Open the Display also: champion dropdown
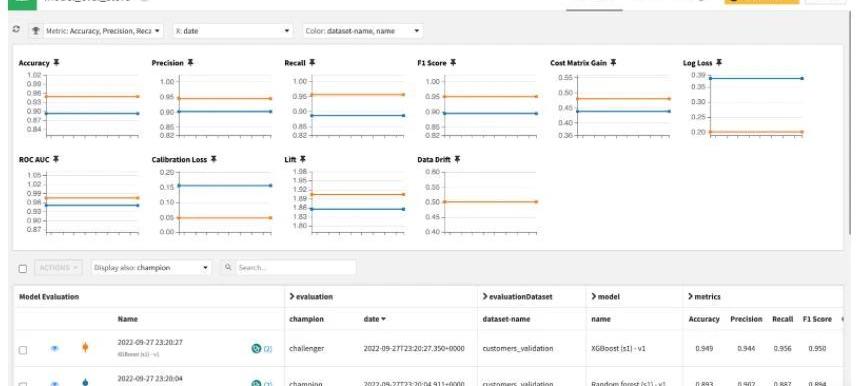This screenshot has width=864, height=386. click(x=151, y=268)
